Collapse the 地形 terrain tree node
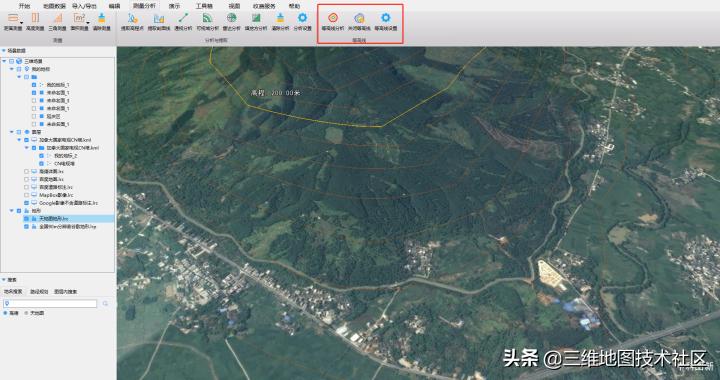Viewport: 720px width, 380px height. click(11, 211)
